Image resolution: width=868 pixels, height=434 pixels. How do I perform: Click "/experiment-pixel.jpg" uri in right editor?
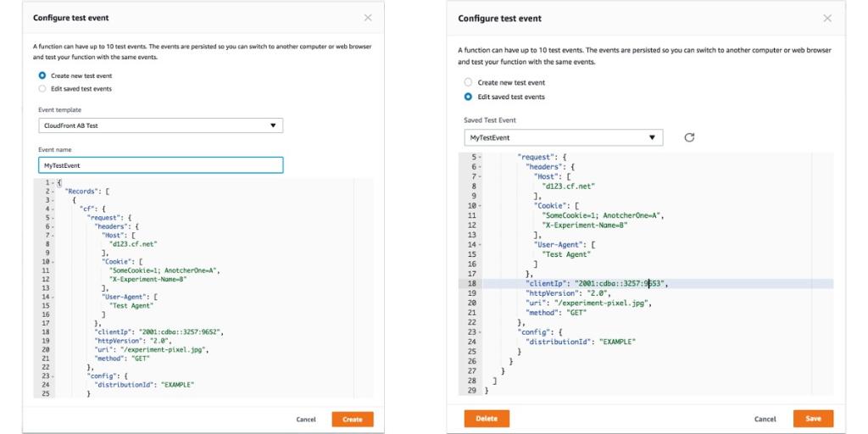601,303
